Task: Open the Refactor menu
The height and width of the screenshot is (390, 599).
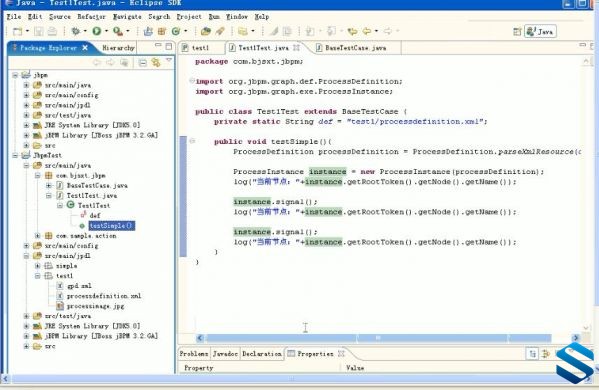Action: pyautogui.click(x=91, y=17)
